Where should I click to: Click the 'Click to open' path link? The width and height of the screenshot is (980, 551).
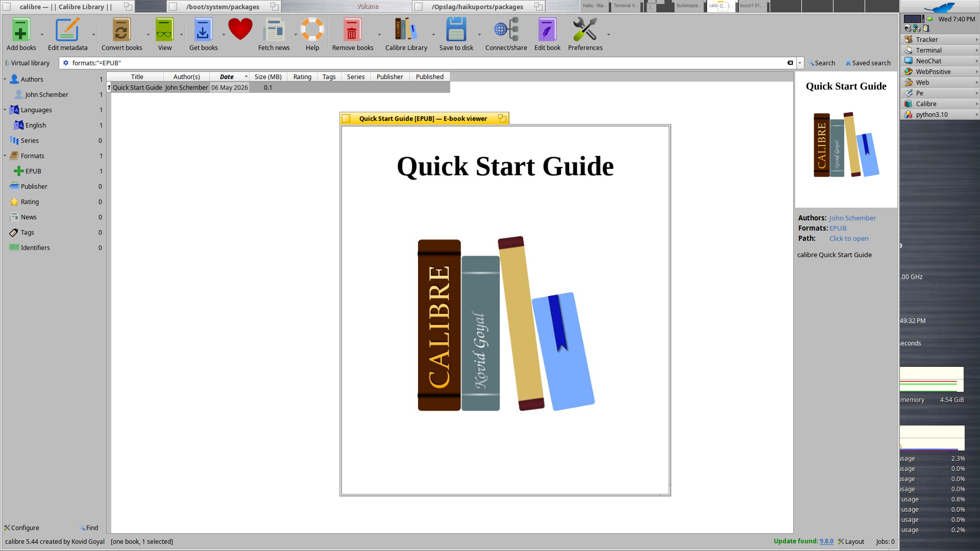849,238
